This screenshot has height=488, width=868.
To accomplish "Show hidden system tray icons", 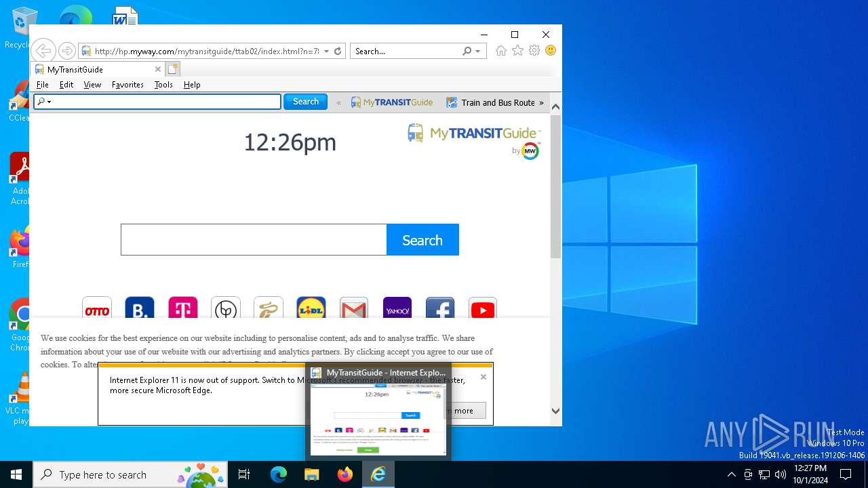I will coord(731,474).
